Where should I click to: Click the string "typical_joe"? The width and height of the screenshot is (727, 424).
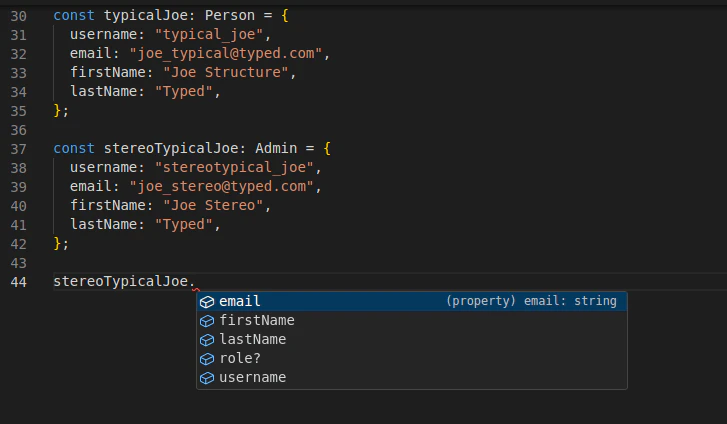(x=209, y=35)
